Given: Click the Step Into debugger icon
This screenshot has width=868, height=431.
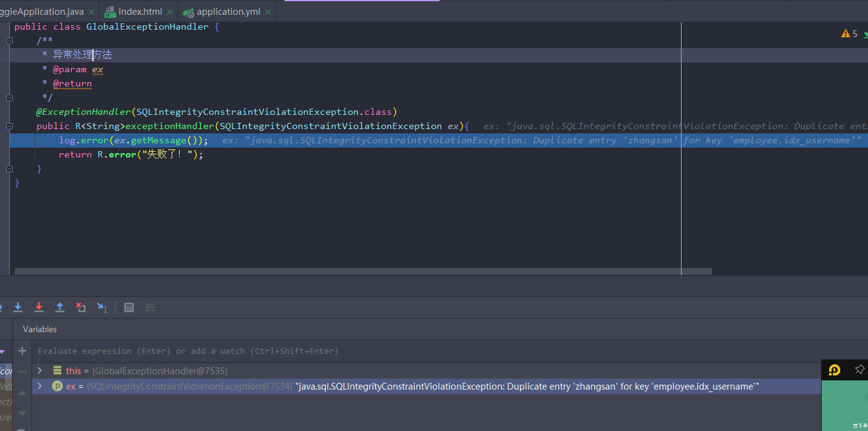Looking at the screenshot, I should pos(18,307).
